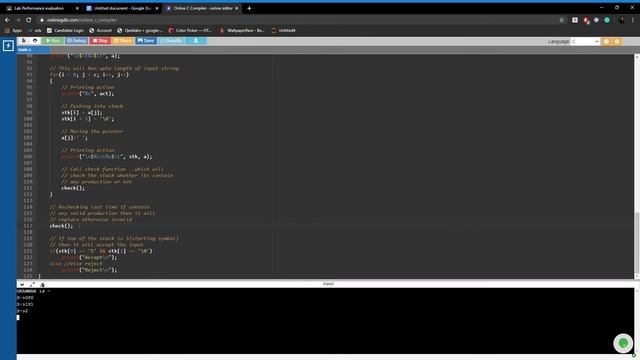Click the user profile icon button in toolbar
Viewport: 640px width, 360px height.
(x=196, y=41)
